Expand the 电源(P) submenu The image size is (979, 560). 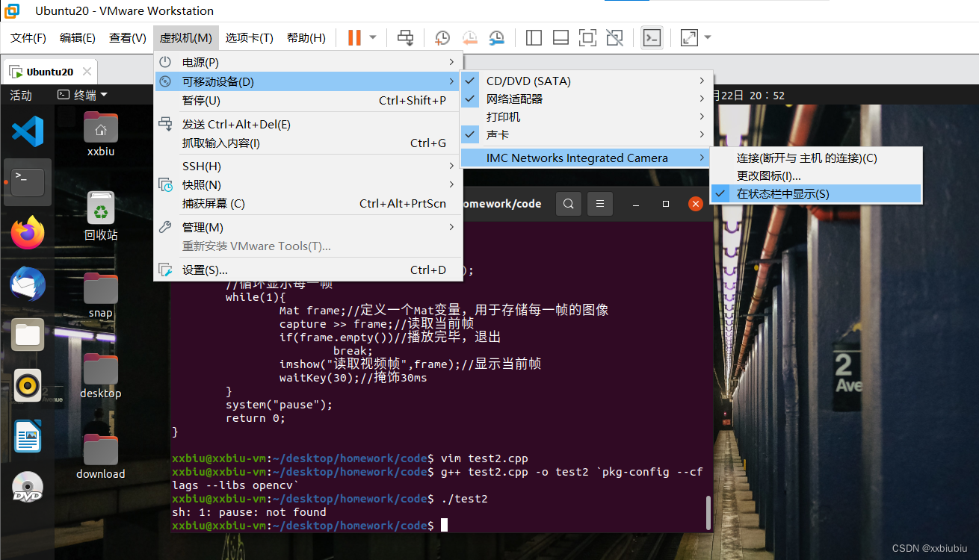(x=309, y=62)
